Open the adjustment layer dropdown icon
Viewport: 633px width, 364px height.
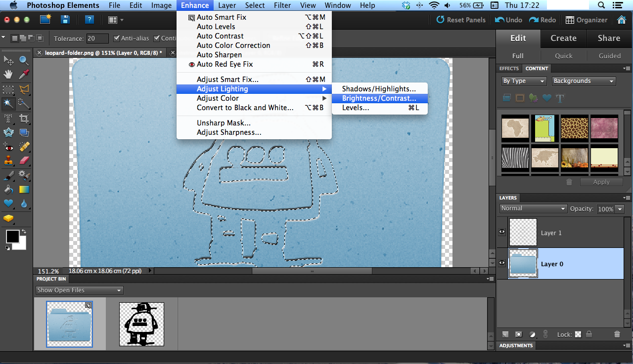point(533,334)
